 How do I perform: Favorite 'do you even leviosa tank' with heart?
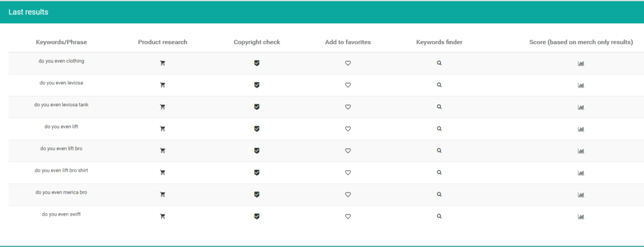click(x=348, y=107)
